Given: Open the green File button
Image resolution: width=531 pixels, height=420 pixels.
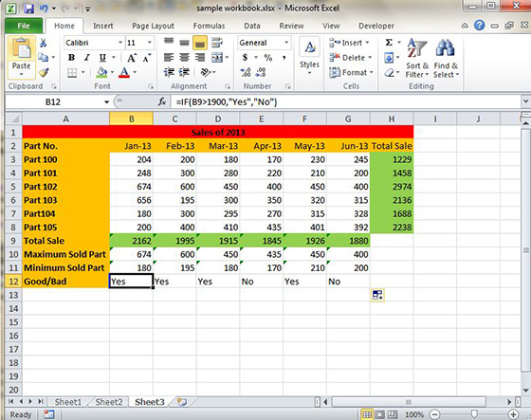Looking at the screenshot, I should [x=24, y=26].
